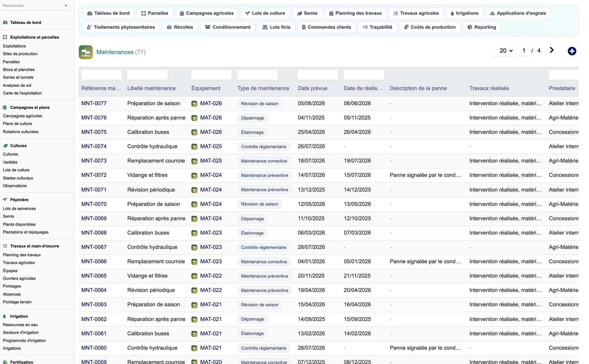Sort by Date prévue column header
The height and width of the screenshot is (364, 589).
tap(313, 88)
